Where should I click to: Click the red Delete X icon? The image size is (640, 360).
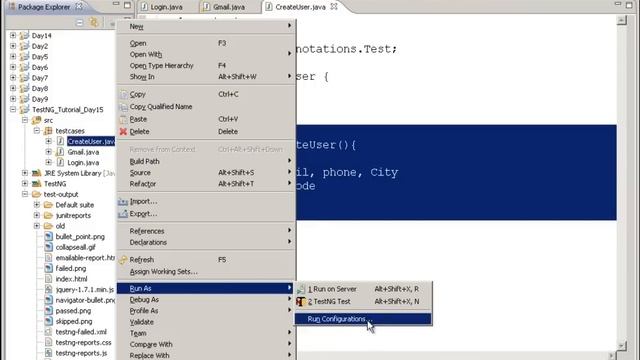(x=123, y=131)
